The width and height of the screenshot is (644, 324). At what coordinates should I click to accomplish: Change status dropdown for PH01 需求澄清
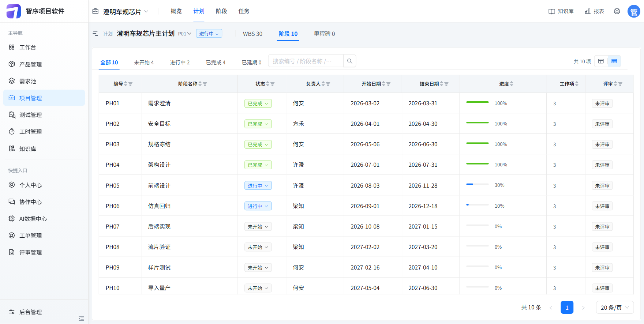tap(258, 103)
